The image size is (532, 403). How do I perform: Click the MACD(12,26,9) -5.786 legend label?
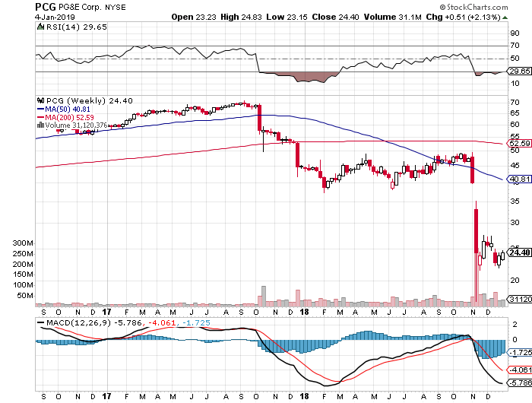coord(94,322)
